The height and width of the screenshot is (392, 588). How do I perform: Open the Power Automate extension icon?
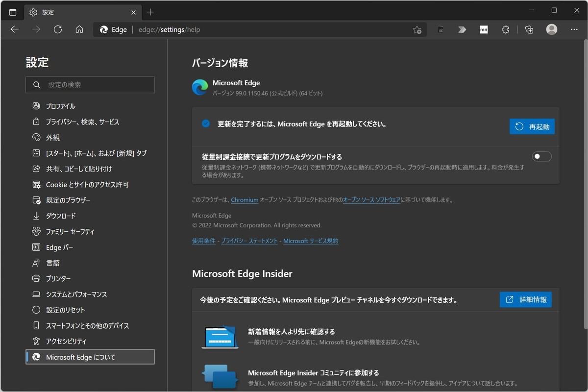coord(462,30)
